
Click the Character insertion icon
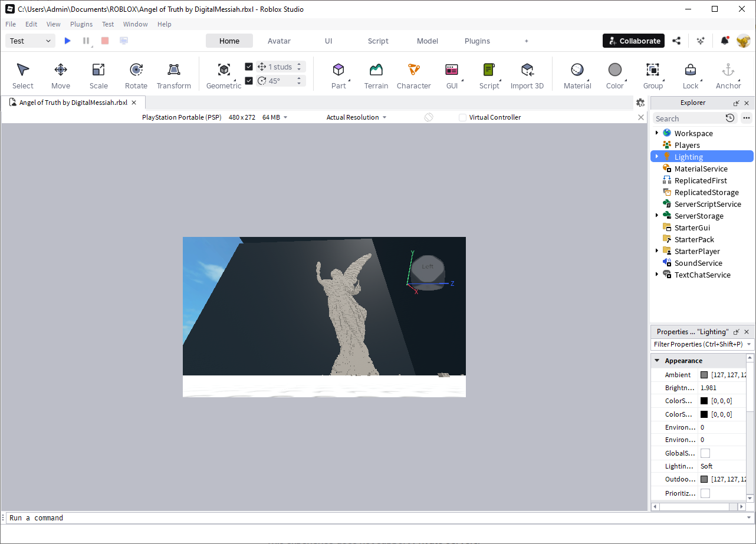tap(413, 74)
